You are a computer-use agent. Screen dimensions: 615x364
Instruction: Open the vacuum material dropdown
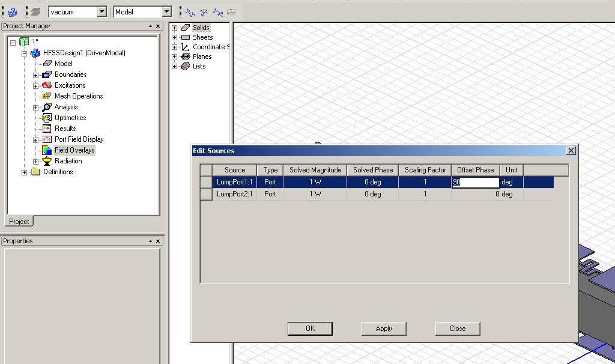click(x=102, y=12)
